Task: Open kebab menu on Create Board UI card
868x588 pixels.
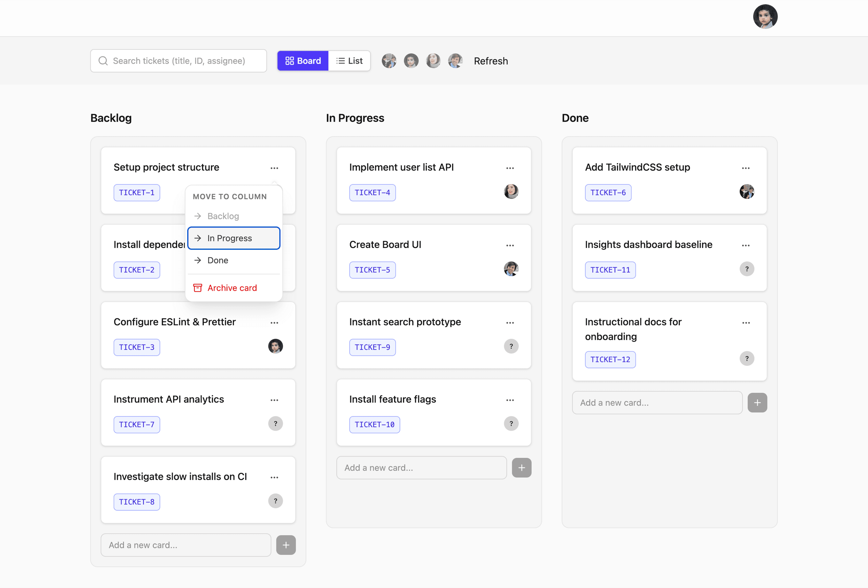Action: [510, 245]
